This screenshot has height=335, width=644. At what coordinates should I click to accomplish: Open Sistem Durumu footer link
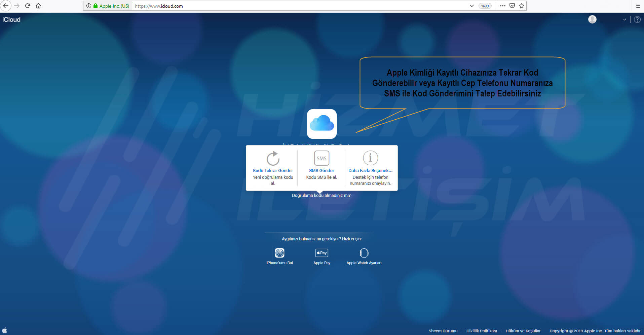pos(443,331)
